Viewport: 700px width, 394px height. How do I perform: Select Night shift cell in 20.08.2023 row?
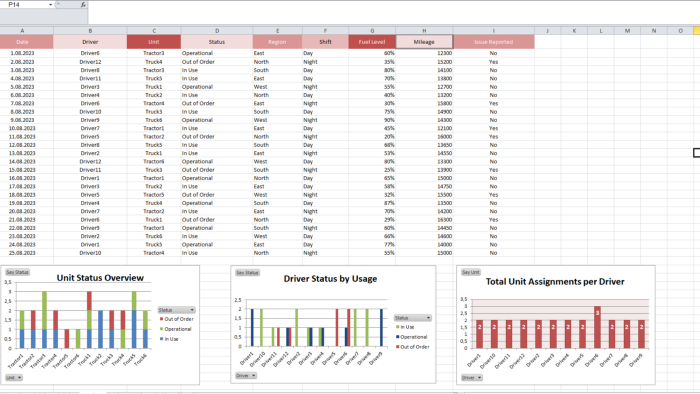tap(325, 212)
